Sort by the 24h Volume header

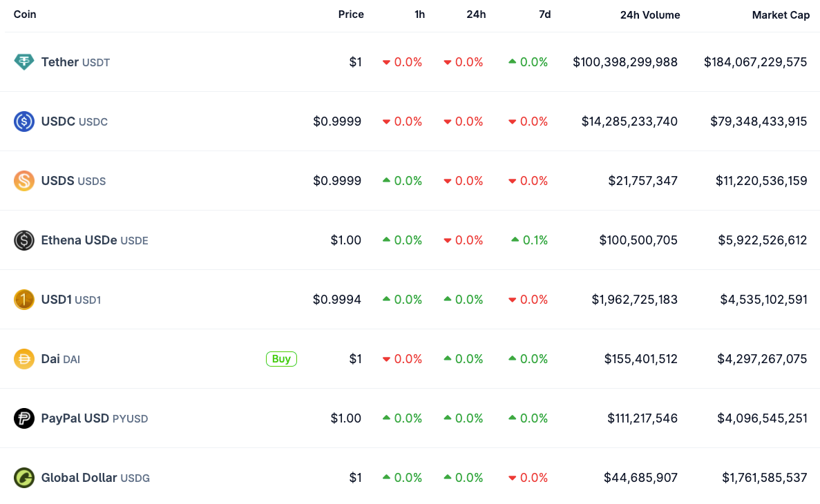point(650,14)
